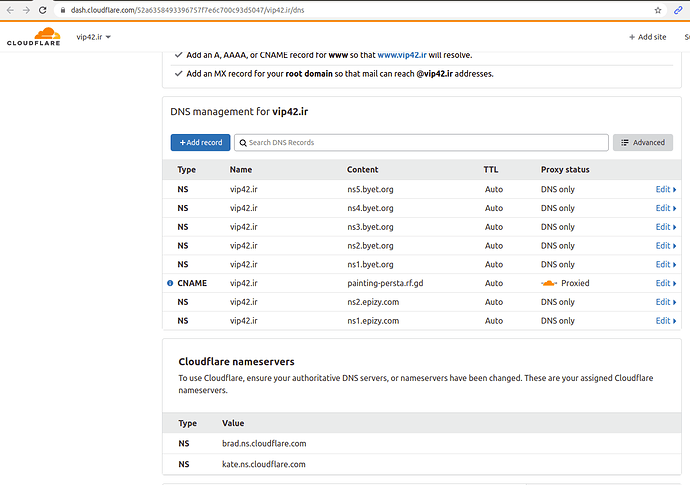Select ns5.byet.org content cell
The width and height of the screenshot is (690, 485).
point(370,189)
